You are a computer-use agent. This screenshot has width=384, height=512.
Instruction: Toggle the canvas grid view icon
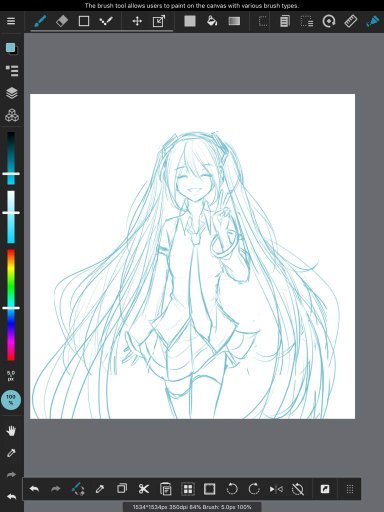(188, 489)
